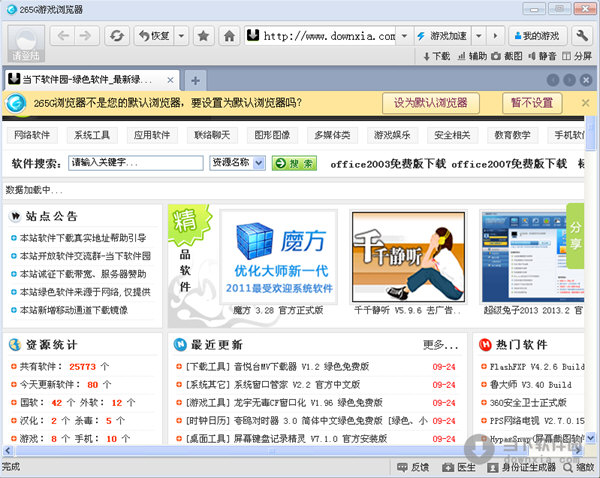Open a new tab with plus
600x478 pixels.
click(x=195, y=81)
